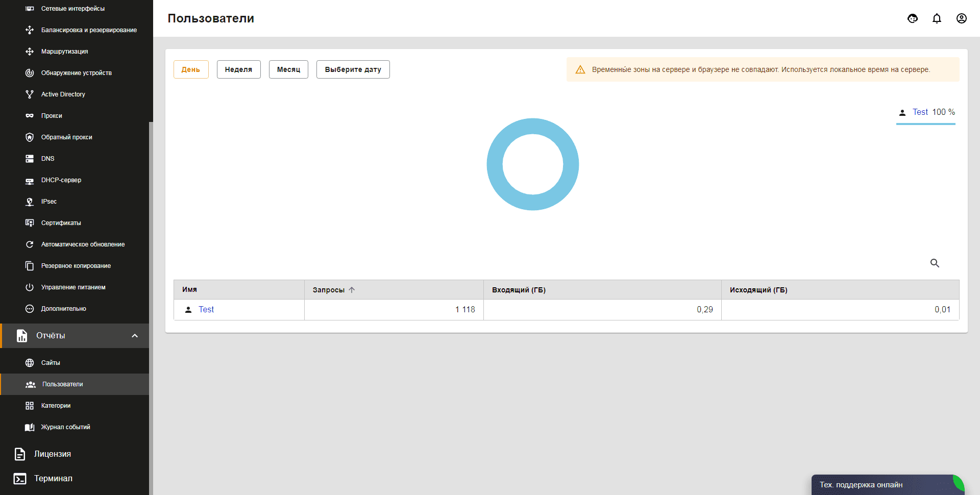Open DNS menu item label
Screen dimensions: 980x495
click(48, 159)
